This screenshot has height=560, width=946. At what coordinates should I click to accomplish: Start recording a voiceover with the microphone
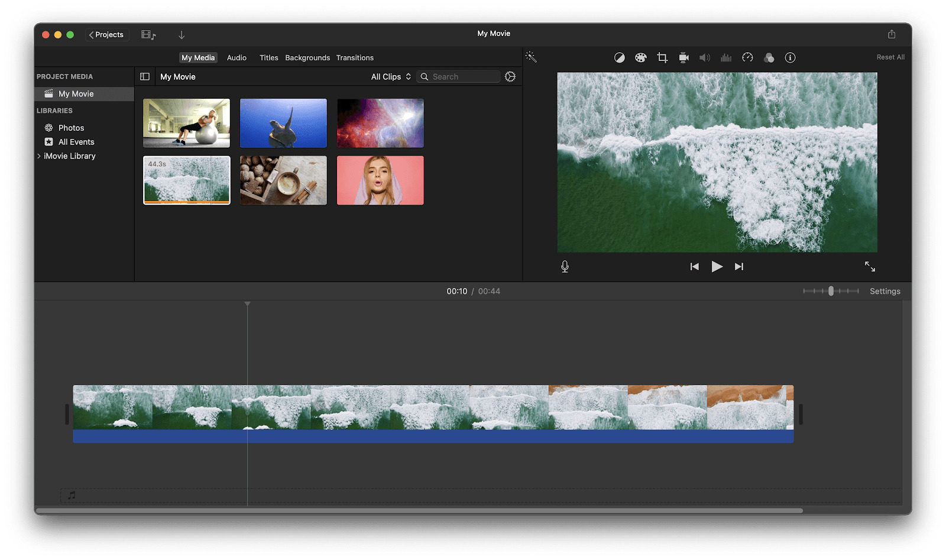565,266
